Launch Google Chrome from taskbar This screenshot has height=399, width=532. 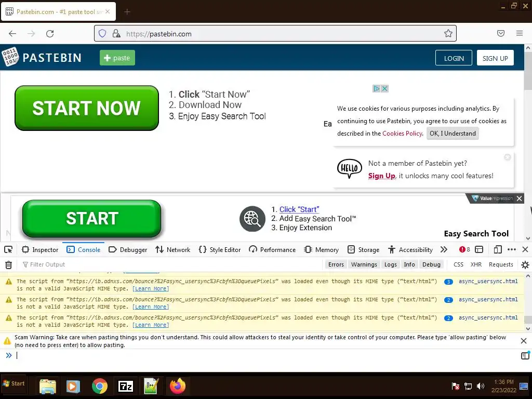point(99,386)
